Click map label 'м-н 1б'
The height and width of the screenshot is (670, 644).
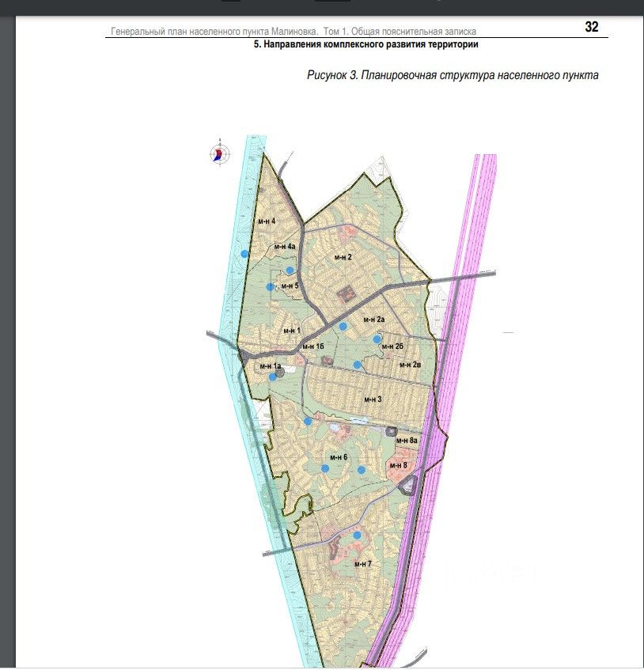313,346
